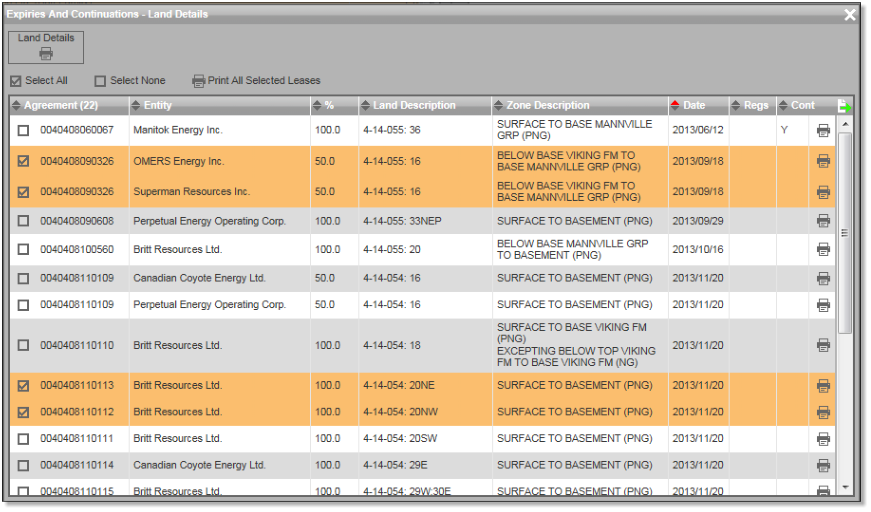Screen dimensions: 871x512
Task: Check the Select All checkbox
Action: click(x=16, y=81)
